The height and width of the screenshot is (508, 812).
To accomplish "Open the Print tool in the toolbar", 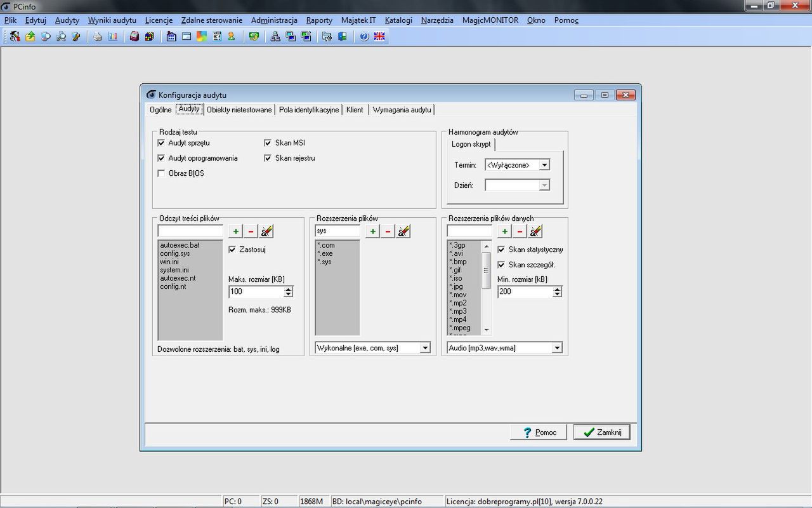I will point(96,36).
